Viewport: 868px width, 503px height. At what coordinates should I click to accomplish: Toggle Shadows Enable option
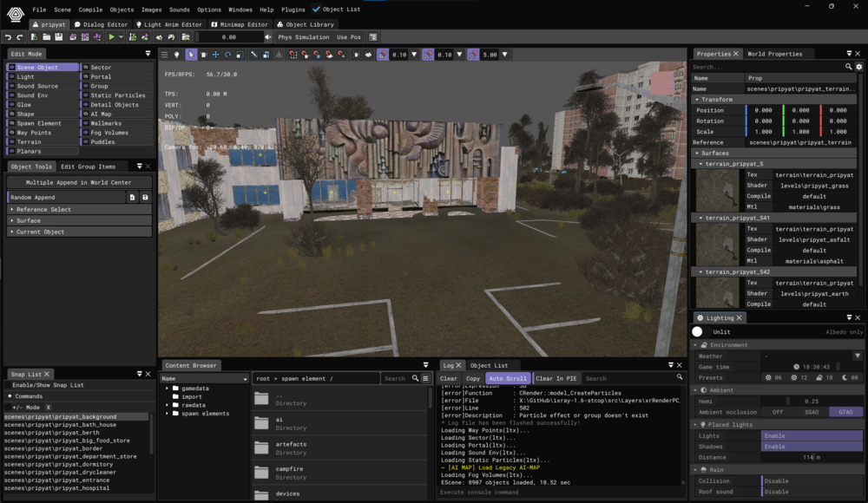tap(812, 447)
